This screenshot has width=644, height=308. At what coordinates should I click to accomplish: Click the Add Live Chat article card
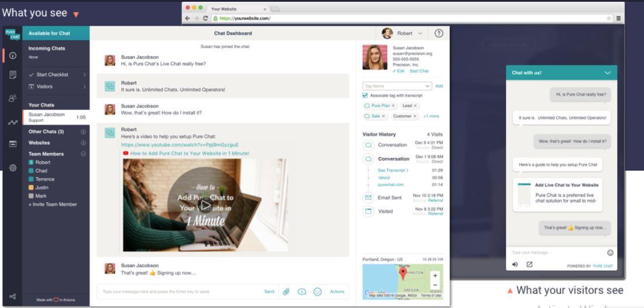(558, 195)
